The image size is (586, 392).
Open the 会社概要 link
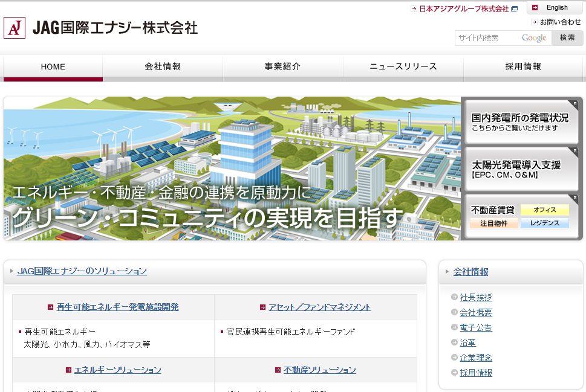(476, 312)
